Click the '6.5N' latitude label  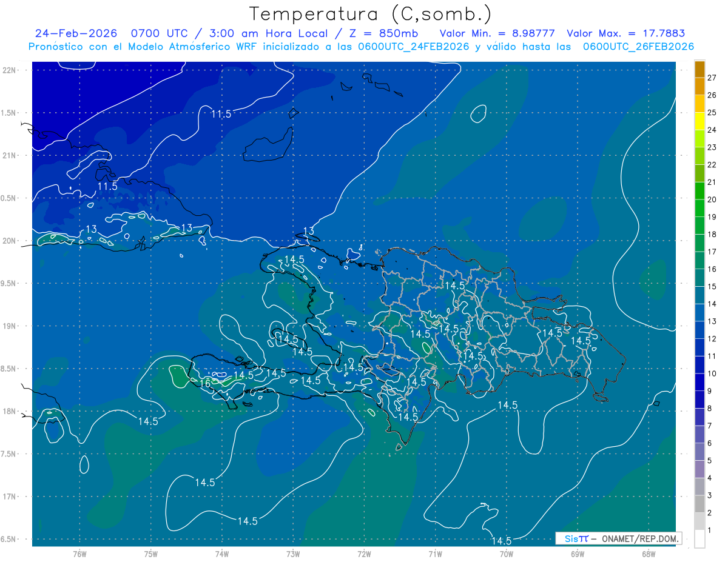click(9, 539)
